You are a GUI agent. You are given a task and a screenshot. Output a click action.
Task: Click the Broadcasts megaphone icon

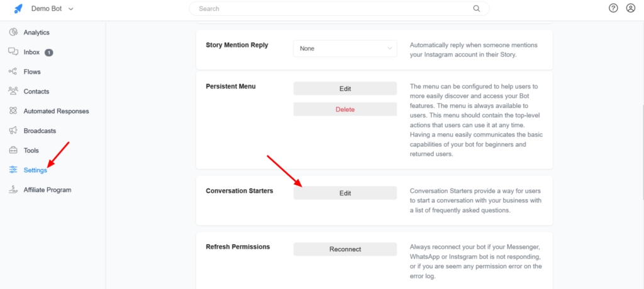tap(13, 131)
